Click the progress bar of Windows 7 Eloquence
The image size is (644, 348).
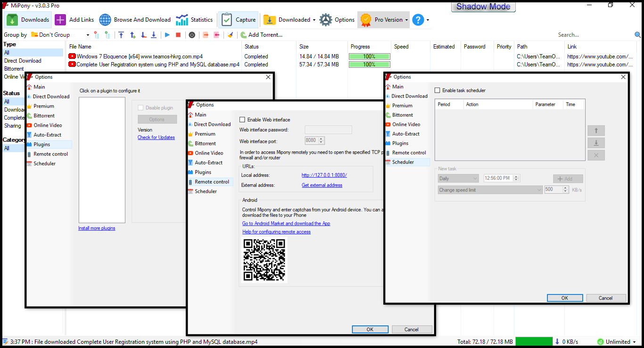pos(369,57)
